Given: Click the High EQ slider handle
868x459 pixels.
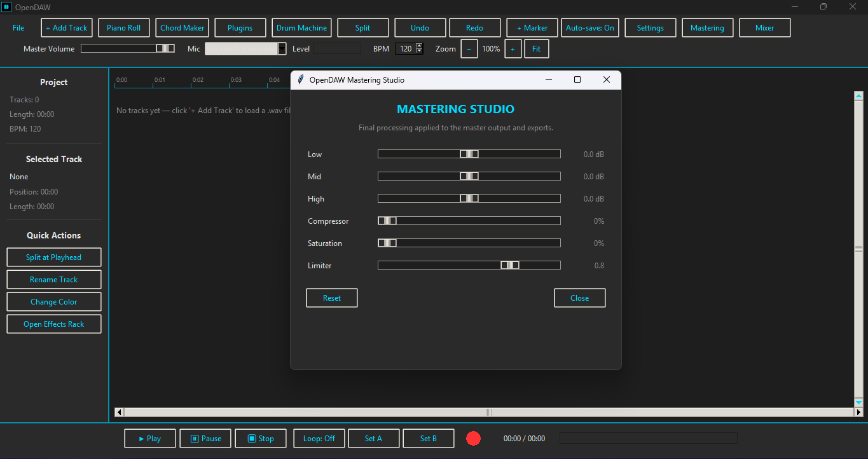Looking at the screenshot, I should (469, 198).
